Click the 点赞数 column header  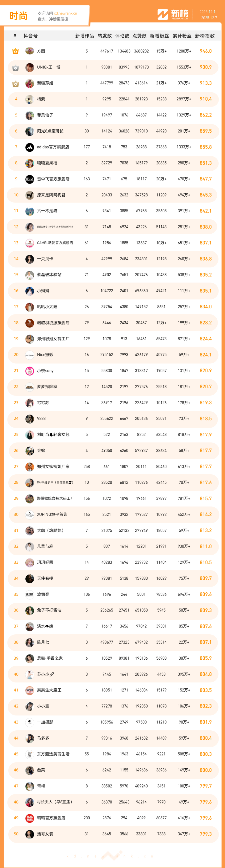[139, 36]
